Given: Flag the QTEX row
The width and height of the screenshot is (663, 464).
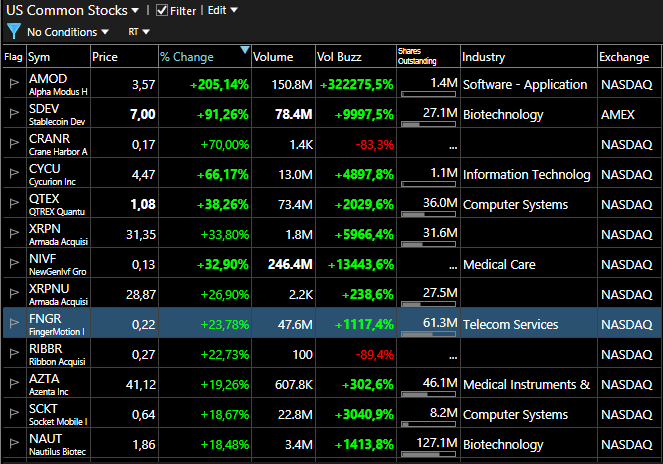Looking at the screenshot, I should click(x=14, y=203).
